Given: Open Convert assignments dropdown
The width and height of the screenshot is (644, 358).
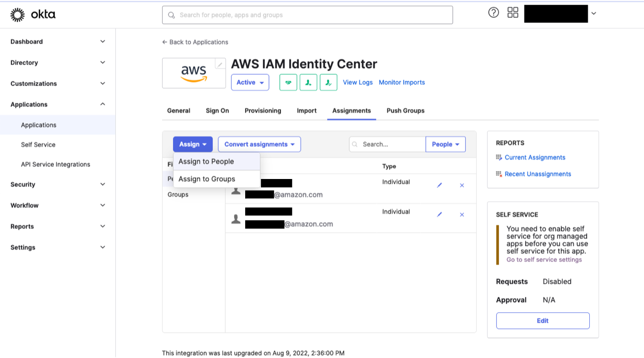Looking at the screenshot, I should [259, 144].
